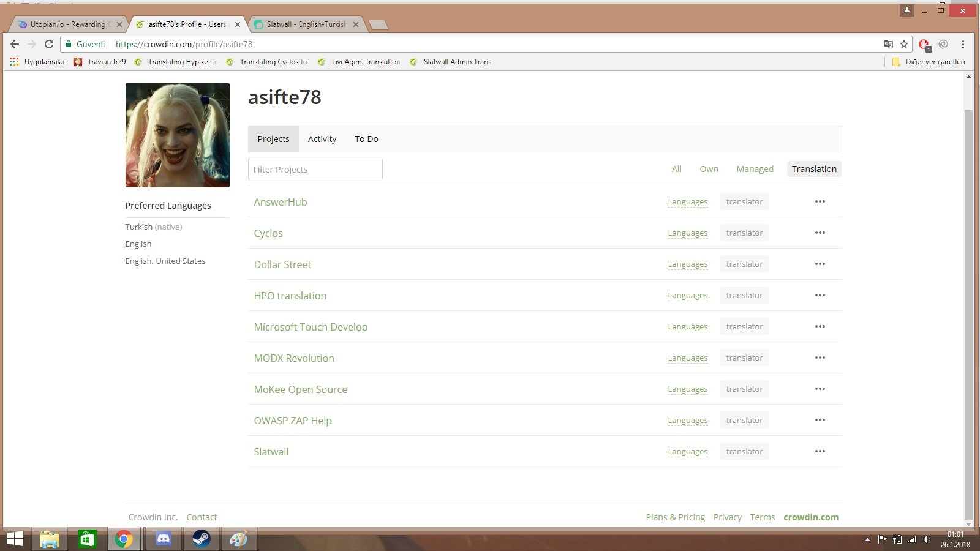Filter projects by Managed
The width and height of the screenshot is (980, 551).
755,169
